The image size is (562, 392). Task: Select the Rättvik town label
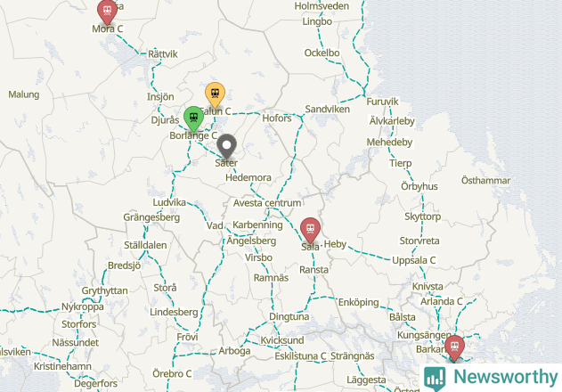point(163,54)
